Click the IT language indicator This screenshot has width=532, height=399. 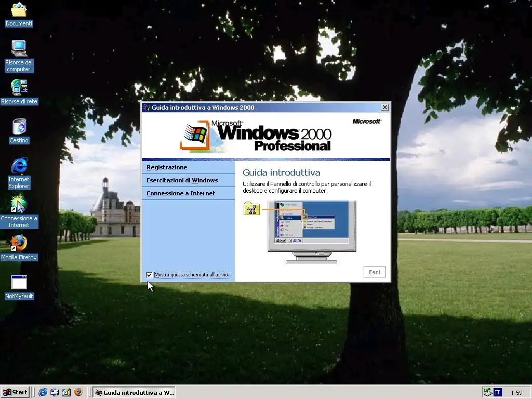click(x=497, y=393)
